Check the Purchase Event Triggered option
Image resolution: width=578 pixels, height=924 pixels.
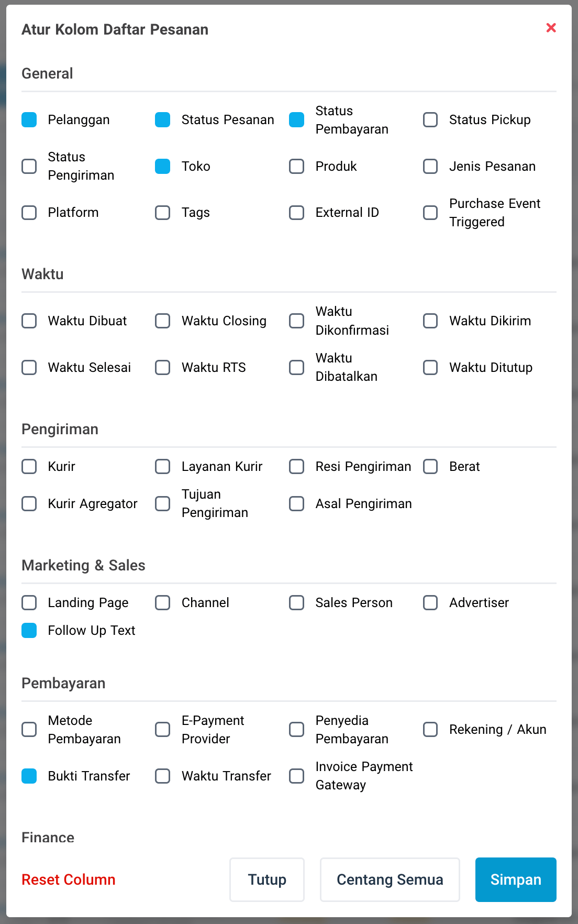430,213
